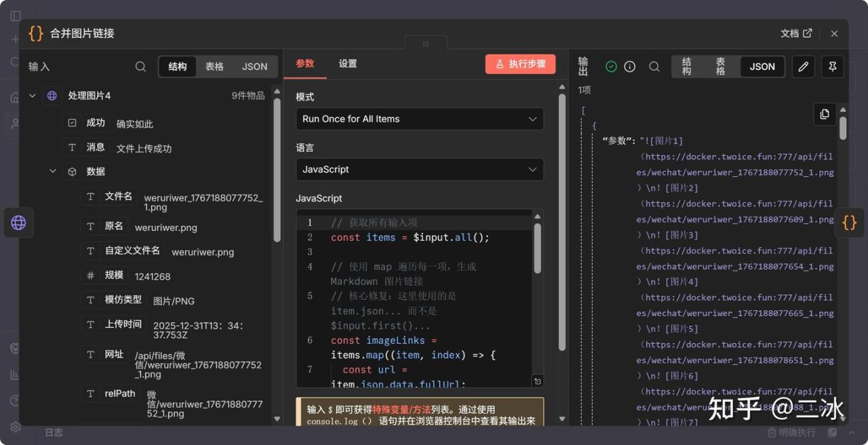
Task: Click the 执行步骤 button
Action: (520, 64)
